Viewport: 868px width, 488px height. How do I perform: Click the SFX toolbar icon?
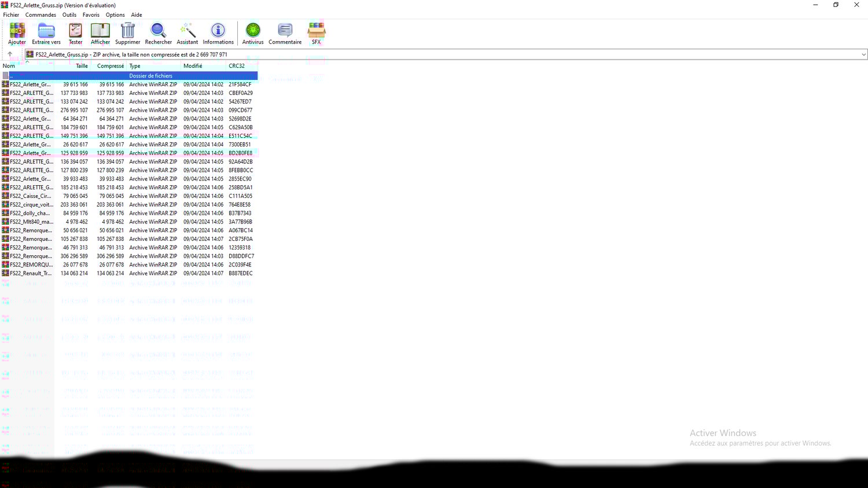[x=317, y=30]
